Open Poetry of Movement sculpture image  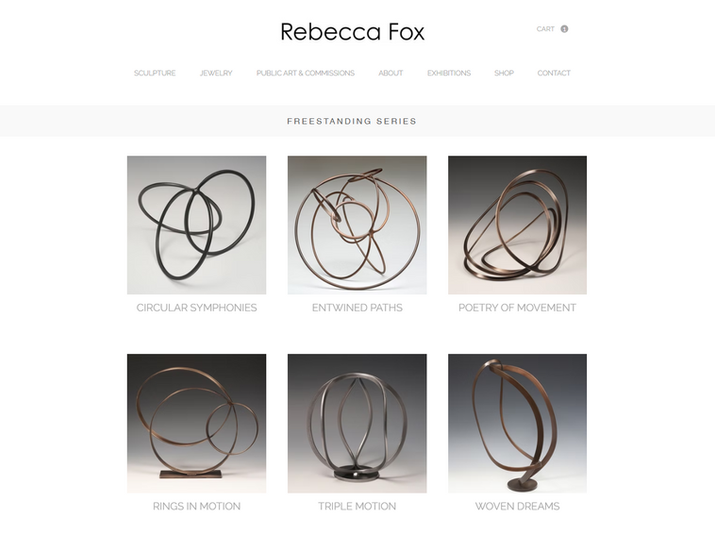point(517,225)
